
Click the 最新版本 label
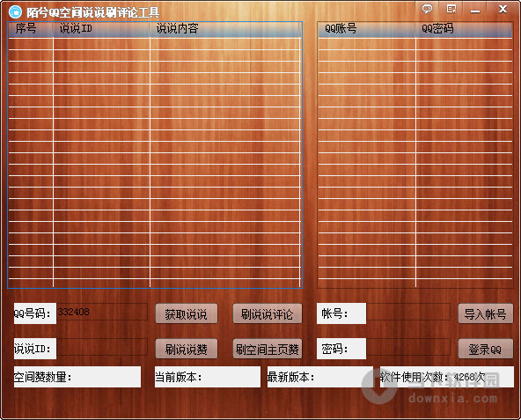[320, 377]
